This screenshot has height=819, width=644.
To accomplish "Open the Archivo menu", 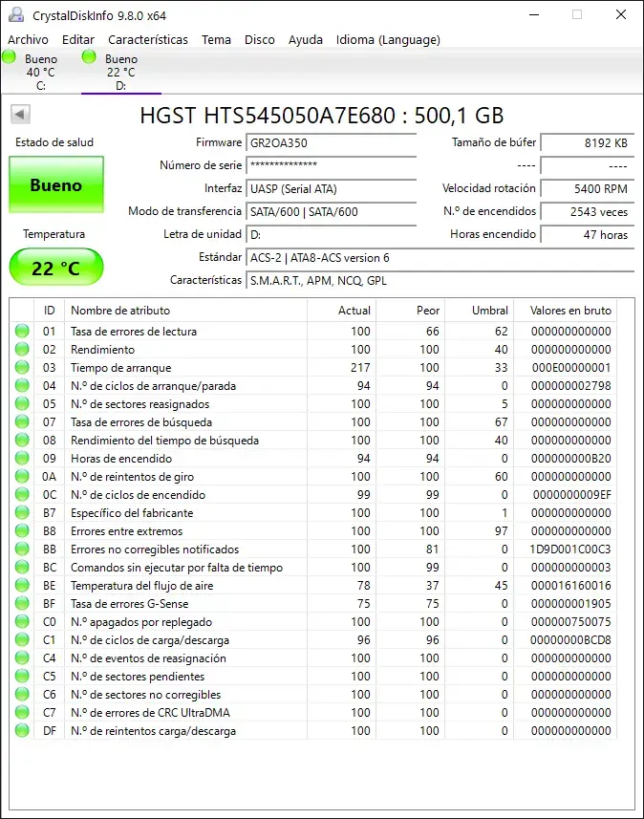I will pyautogui.click(x=29, y=40).
